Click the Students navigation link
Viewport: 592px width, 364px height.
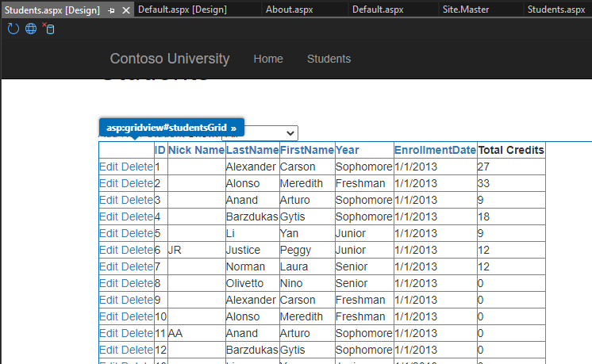[329, 59]
